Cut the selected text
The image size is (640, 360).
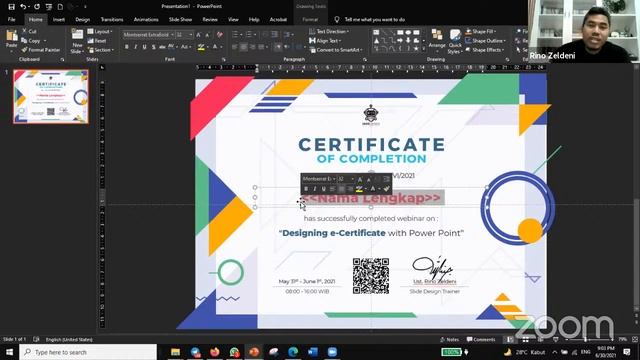click(29, 31)
